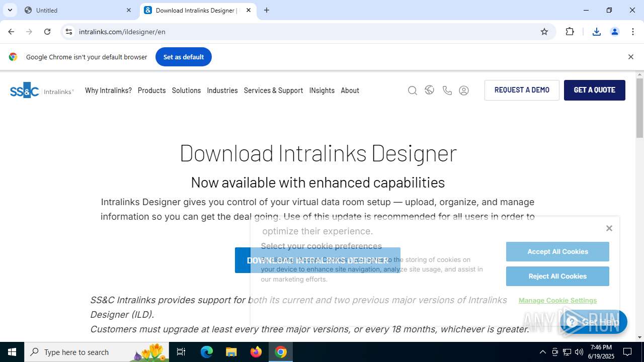Close the Untitled tab
Viewport: 644px width, 362px height.
point(129,10)
